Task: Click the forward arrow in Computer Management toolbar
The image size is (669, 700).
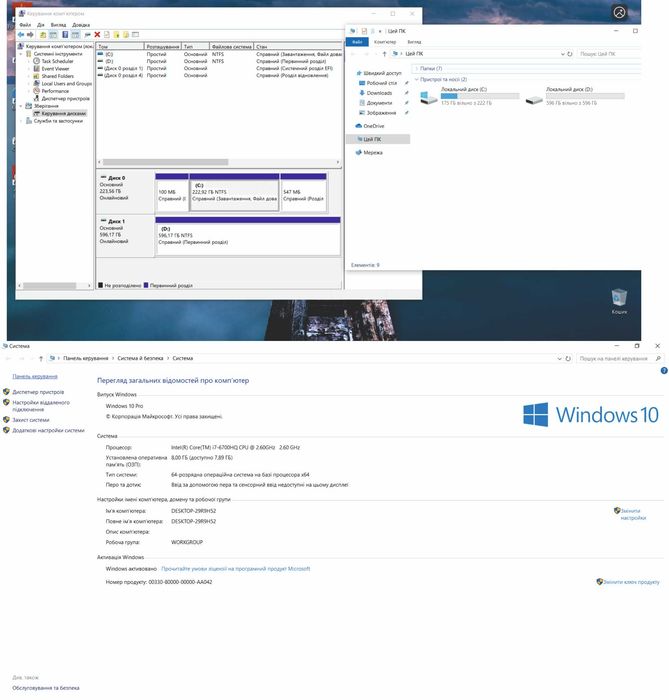Action: [30, 34]
